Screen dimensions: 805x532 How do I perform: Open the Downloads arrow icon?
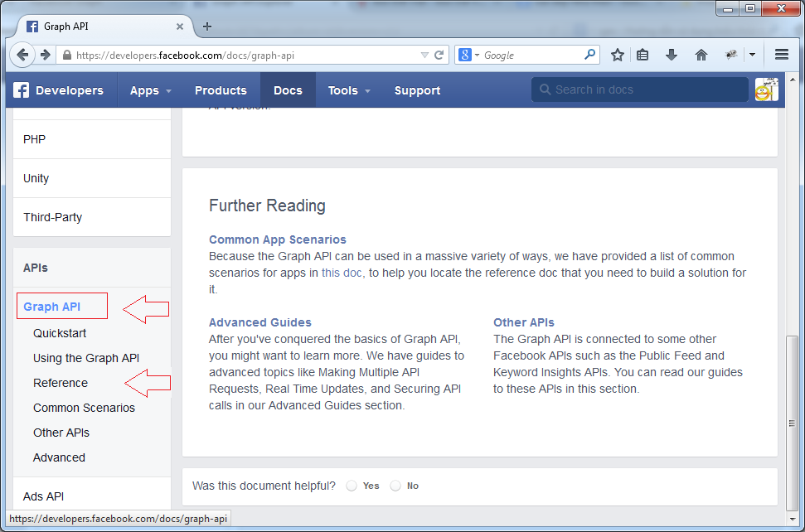(671, 55)
